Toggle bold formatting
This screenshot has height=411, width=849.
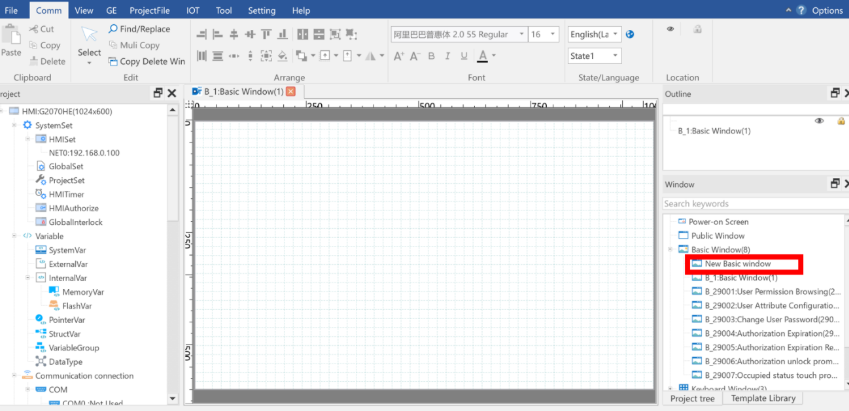[x=432, y=56]
